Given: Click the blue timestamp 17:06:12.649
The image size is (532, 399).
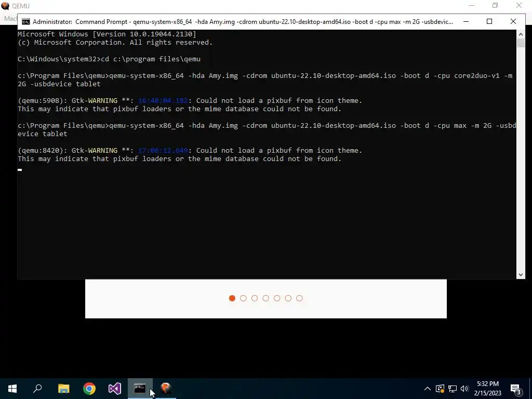Looking at the screenshot, I should (x=163, y=150).
